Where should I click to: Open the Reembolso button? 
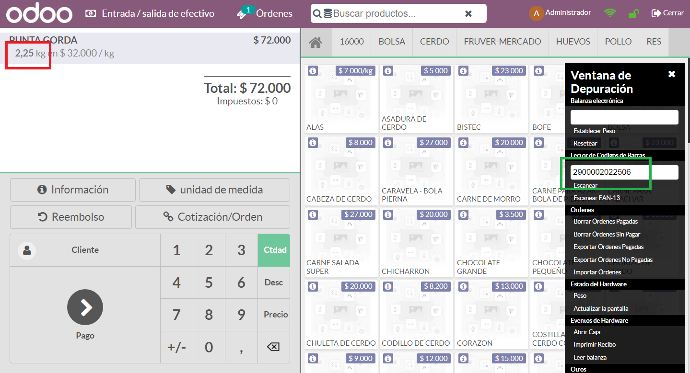click(x=71, y=217)
